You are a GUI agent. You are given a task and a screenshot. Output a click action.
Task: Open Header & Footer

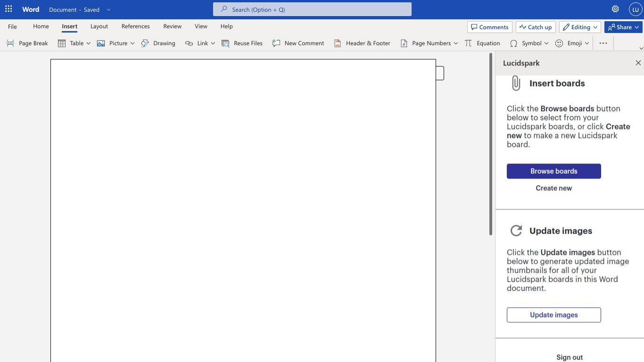pos(363,43)
